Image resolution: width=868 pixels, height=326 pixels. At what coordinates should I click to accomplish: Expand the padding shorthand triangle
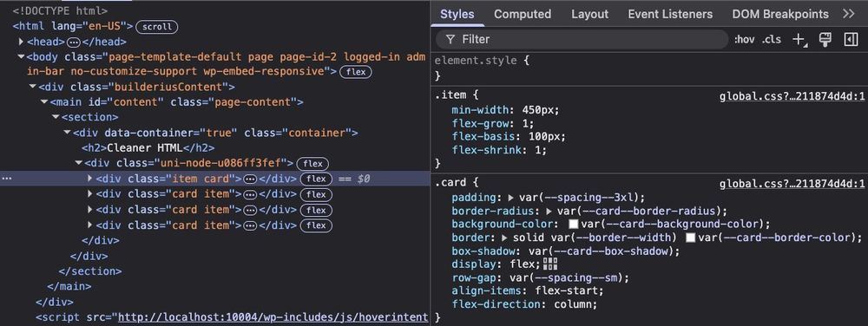510,198
